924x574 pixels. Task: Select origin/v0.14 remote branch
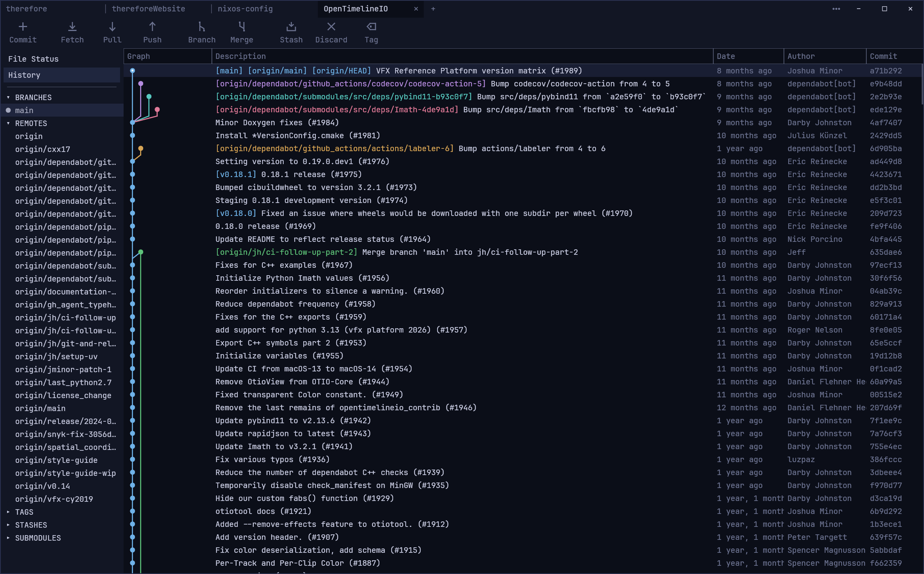click(62, 486)
